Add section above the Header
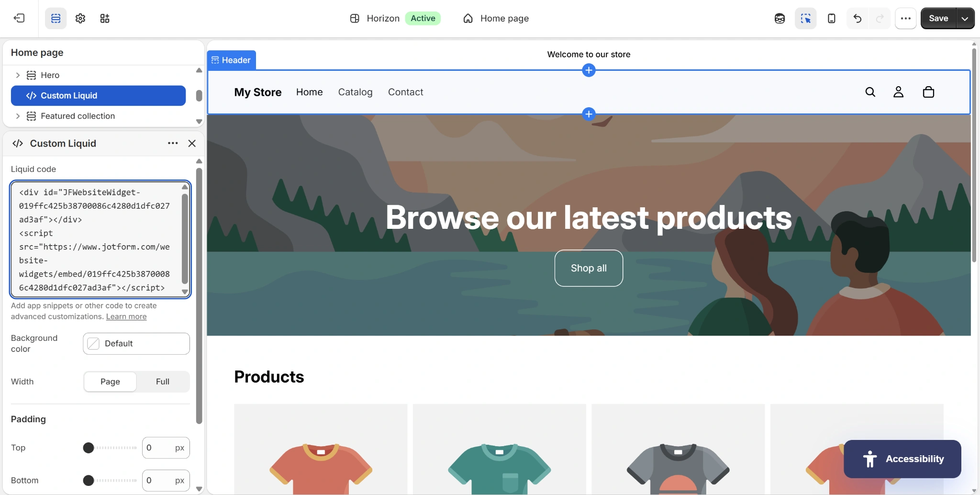This screenshot has width=980, height=495. pyautogui.click(x=589, y=70)
